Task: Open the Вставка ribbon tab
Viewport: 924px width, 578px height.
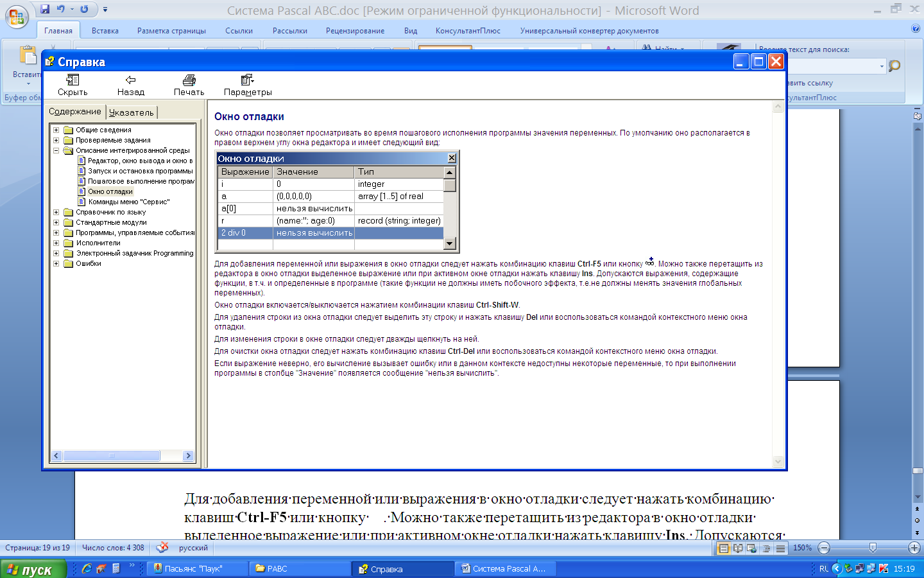Action: (x=105, y=30)
